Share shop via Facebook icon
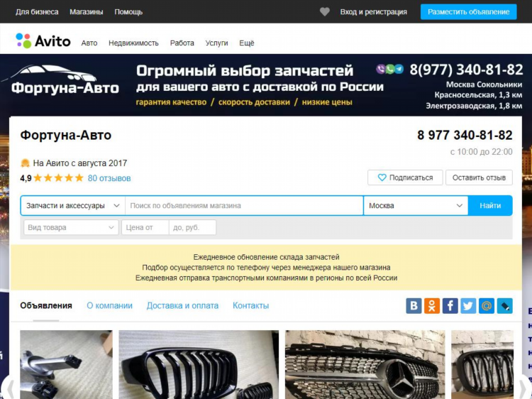This screenshot has width=532, height=399. 450,306
